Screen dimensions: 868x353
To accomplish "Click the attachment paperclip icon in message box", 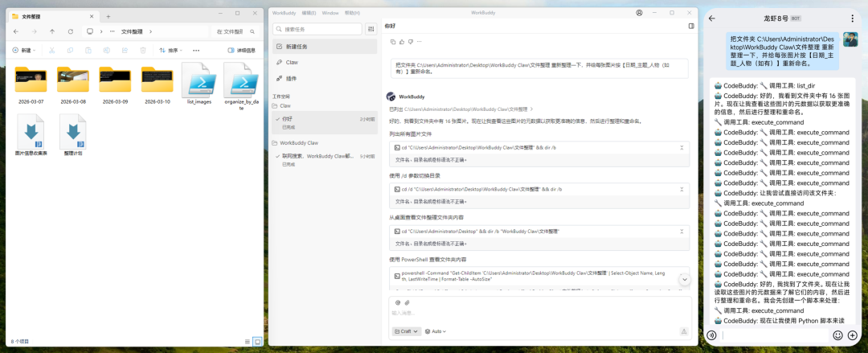I will [x=407, y=302].
